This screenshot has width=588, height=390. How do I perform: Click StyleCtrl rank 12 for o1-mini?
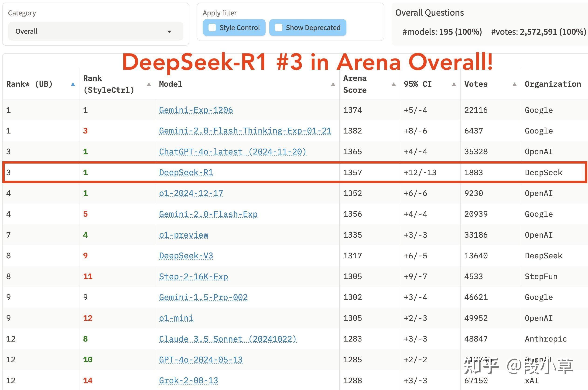[x=88, y=318]
